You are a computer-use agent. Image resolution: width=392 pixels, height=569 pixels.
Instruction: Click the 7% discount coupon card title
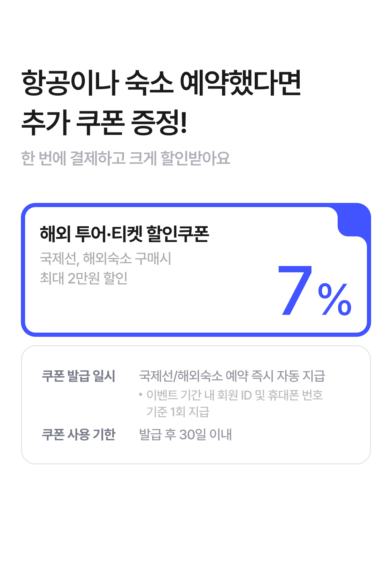[x=124, y=234]
